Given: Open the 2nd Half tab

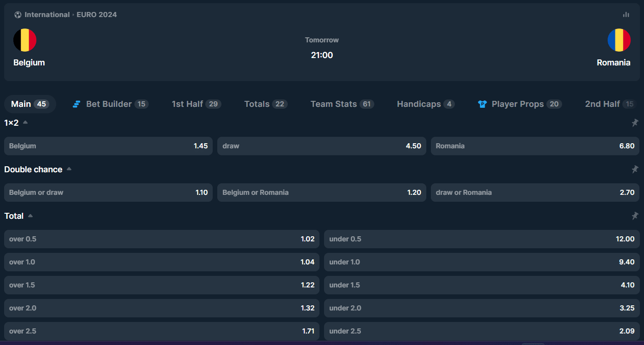Looking at the screenshot, I should pos(610,104).
